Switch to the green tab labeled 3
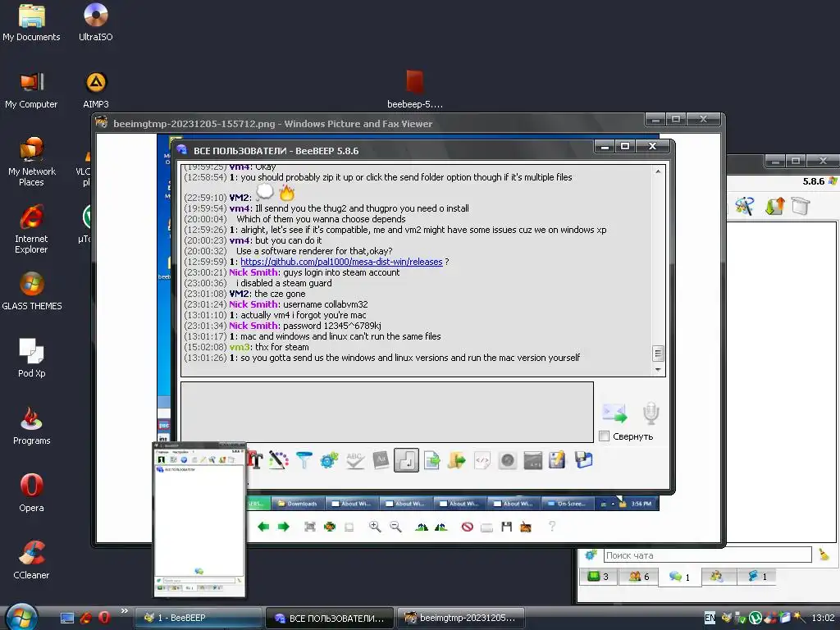The width and height of the screenshot is (840, 630). click(x=598, y=577)
